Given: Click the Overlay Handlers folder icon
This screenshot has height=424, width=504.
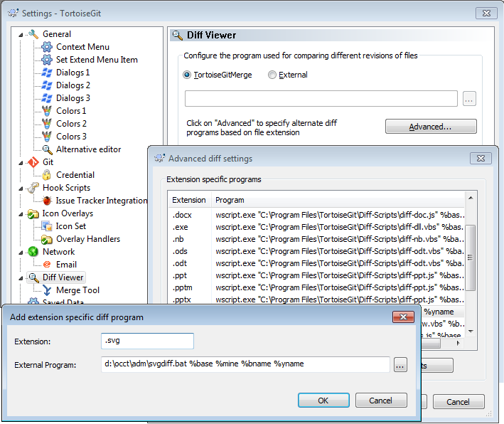Looking at the screenshot, I should [47, 239].
